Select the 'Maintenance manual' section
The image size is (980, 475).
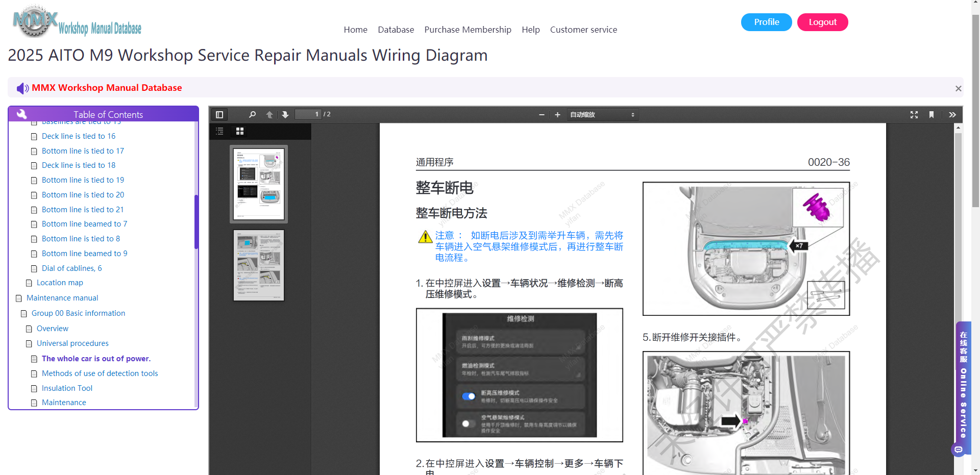pos(62,298)
